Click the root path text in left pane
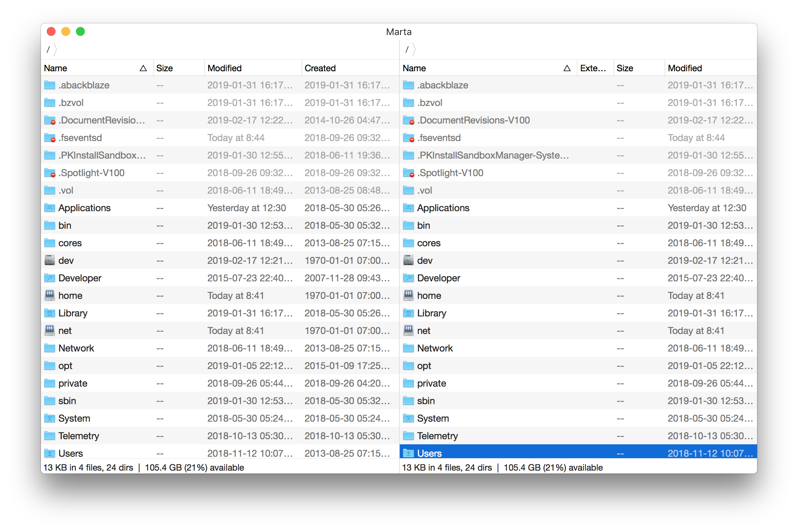 tap(49, 49)
